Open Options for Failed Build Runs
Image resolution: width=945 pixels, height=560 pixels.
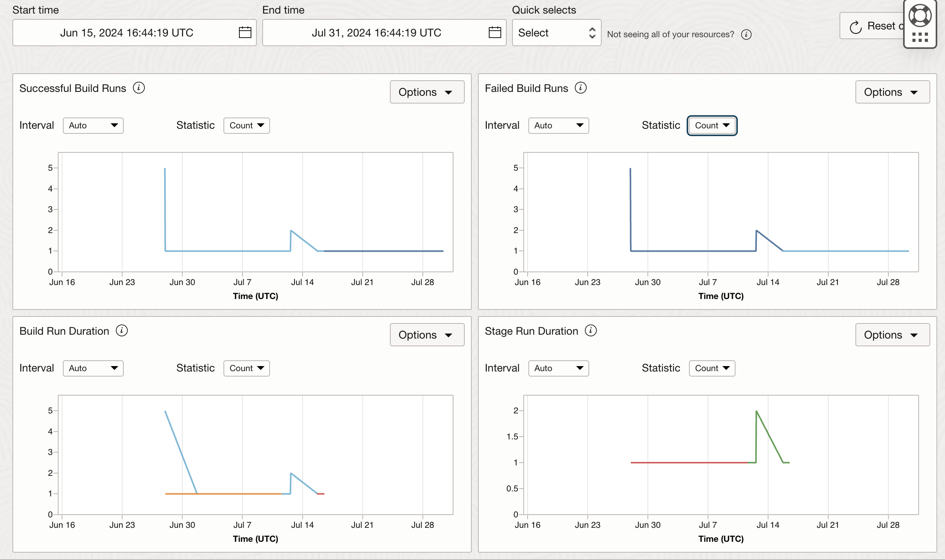[892, 92]
